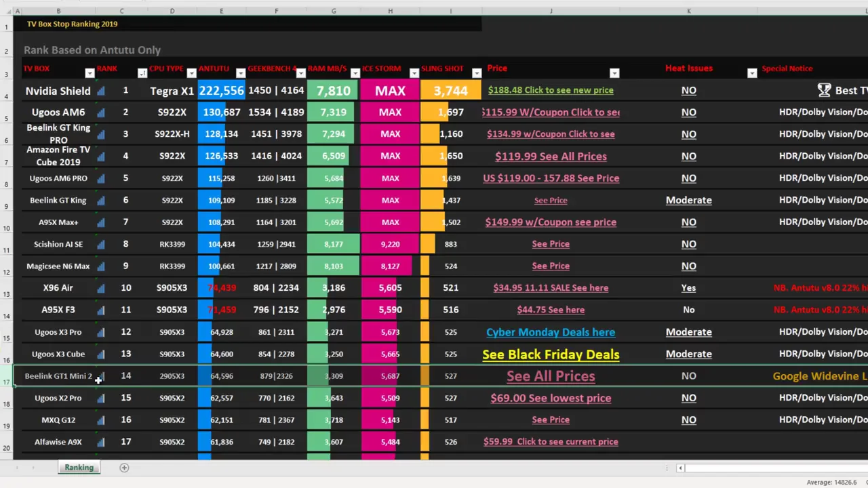
Task: Click bar chart icon beside A95X F3
Action: (x=101, y=310)
